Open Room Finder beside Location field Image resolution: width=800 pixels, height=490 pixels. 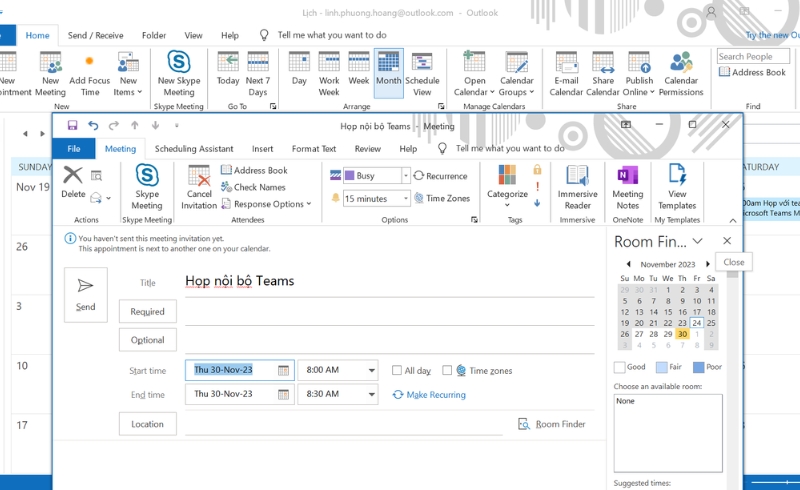pyautogui.click(x=552, y=424)
